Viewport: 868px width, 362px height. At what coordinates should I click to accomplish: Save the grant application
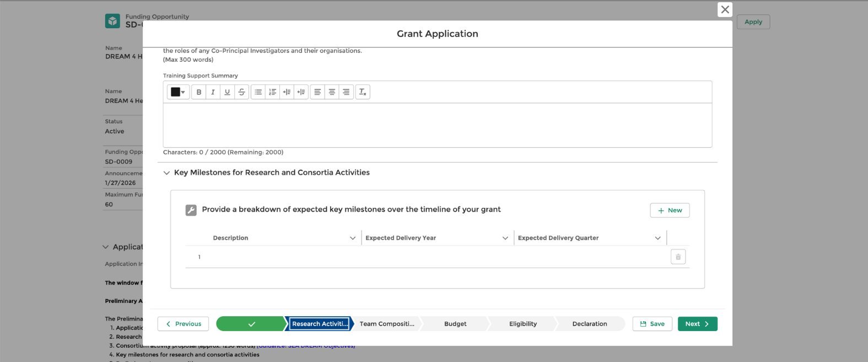click(x=653, y=324)
